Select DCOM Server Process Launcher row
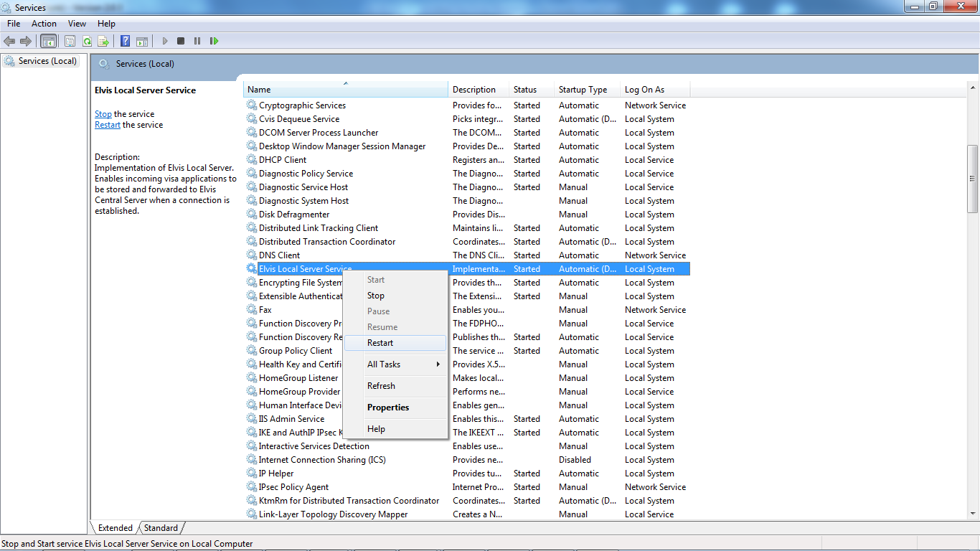The width and height of the screenshot is (980, 551). [467, 133]
